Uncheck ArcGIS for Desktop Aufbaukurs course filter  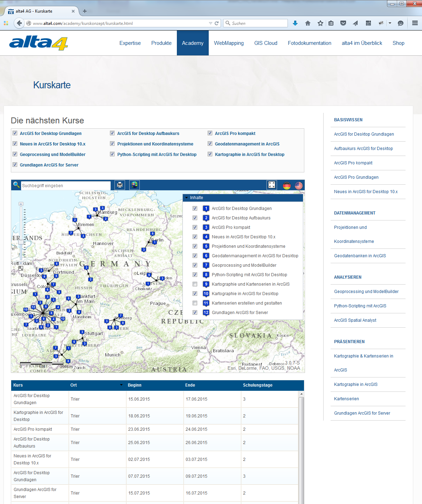click(112, 133)
